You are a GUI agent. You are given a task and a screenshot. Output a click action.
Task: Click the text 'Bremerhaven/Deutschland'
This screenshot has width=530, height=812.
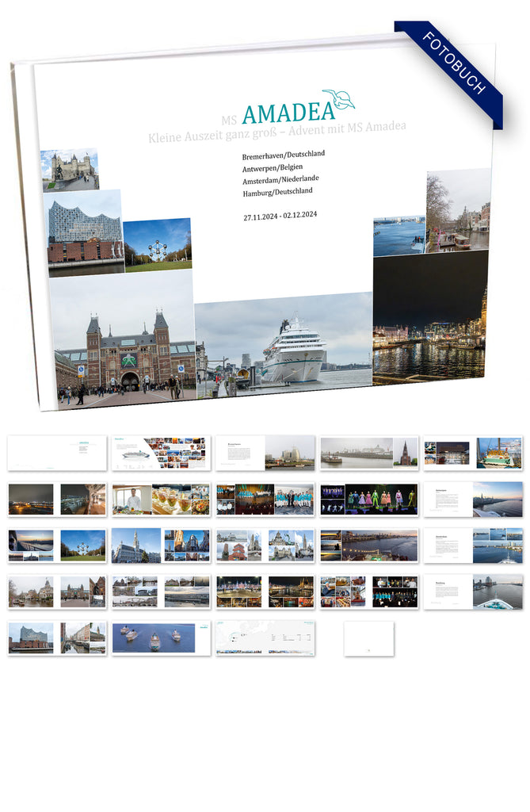(284, 155)
